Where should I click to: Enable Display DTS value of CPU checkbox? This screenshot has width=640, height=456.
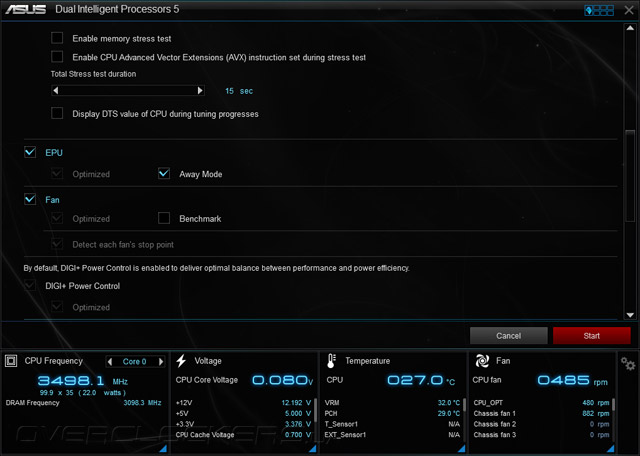pyautogui.click(x=57, y=113)
